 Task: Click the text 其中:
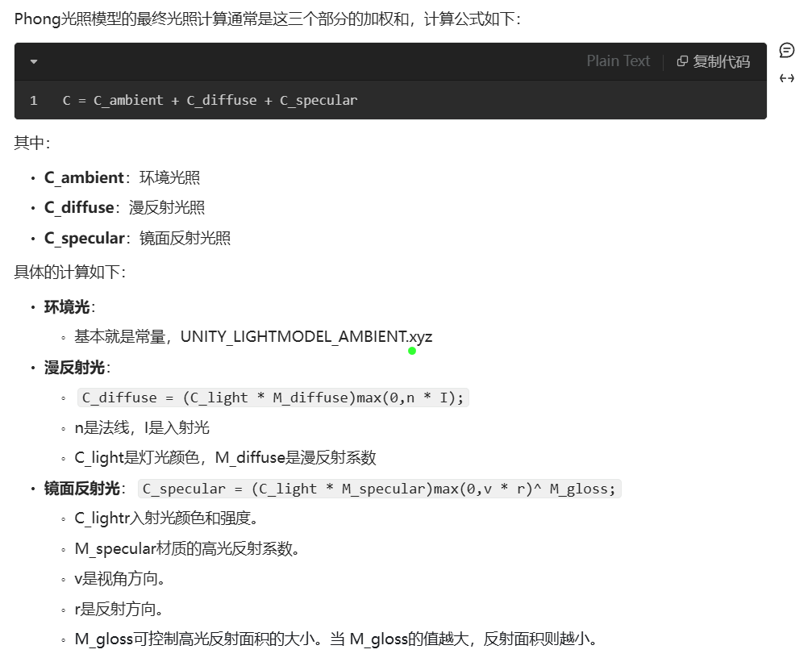pyautogui.click(x=32, y=143)
